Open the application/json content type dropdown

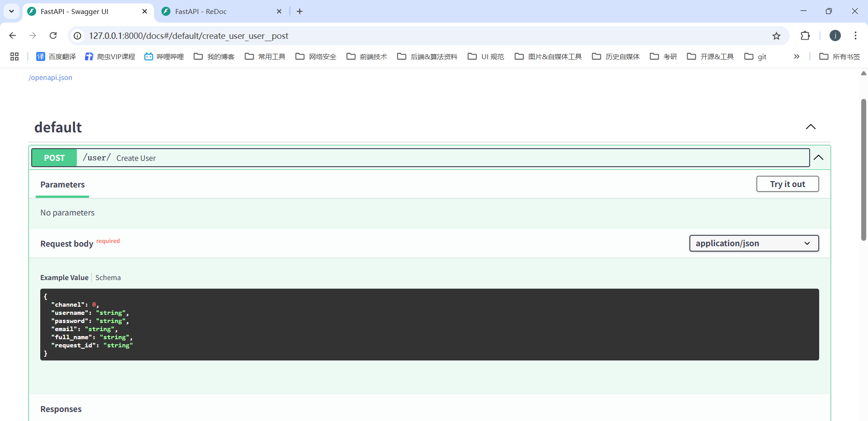(754, 243)
